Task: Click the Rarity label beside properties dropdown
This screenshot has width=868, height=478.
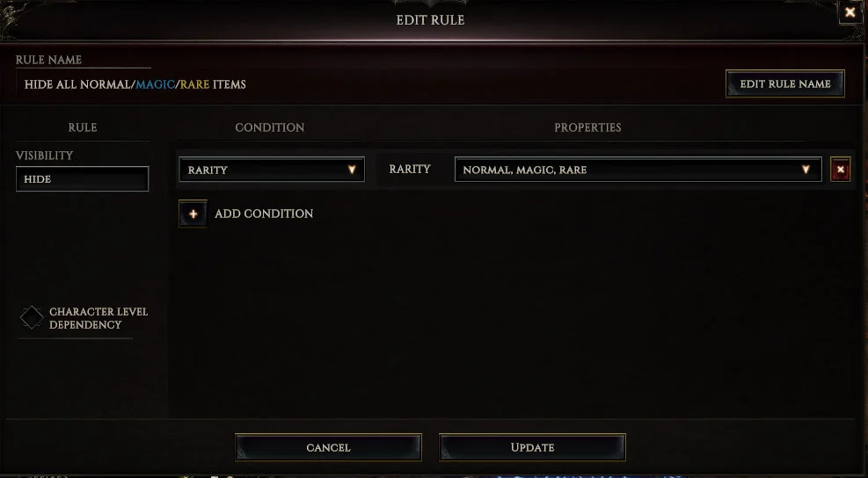Action: point(410,170)
